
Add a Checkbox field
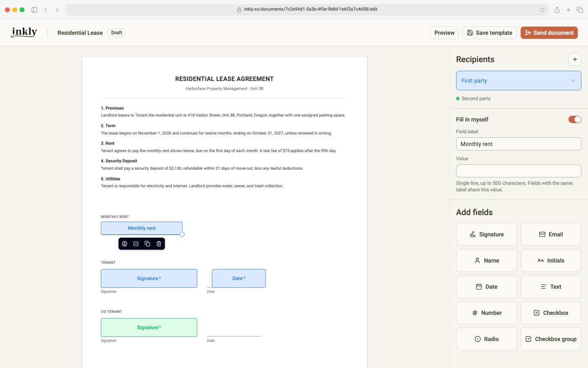551,313
